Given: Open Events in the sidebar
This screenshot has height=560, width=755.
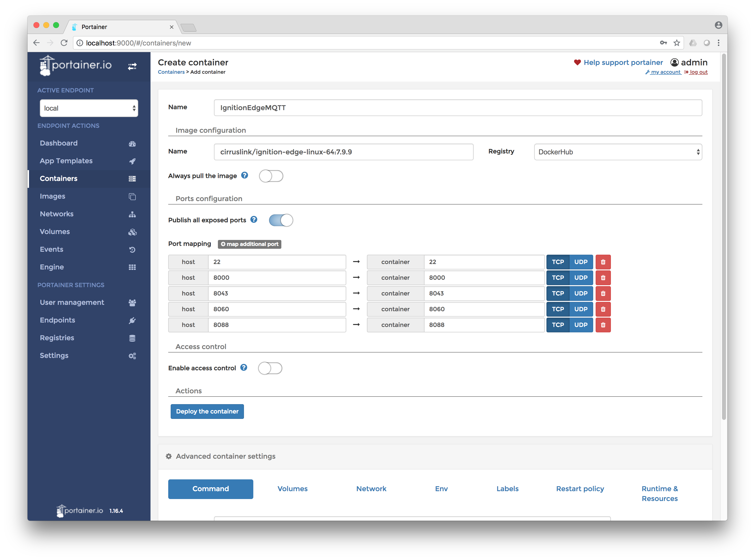Looking at the screenshot, I should [89, 249].
